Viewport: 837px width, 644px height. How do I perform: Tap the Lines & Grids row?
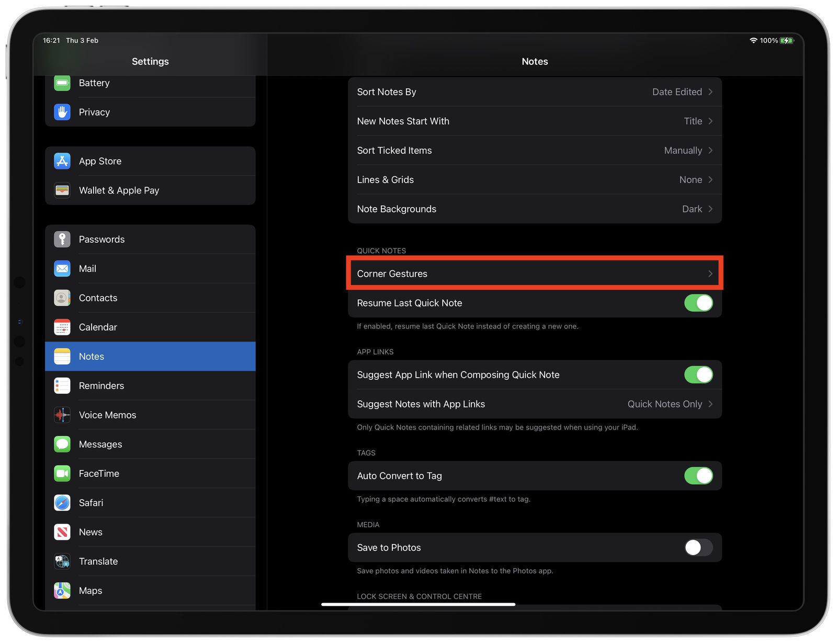(534, 179)
